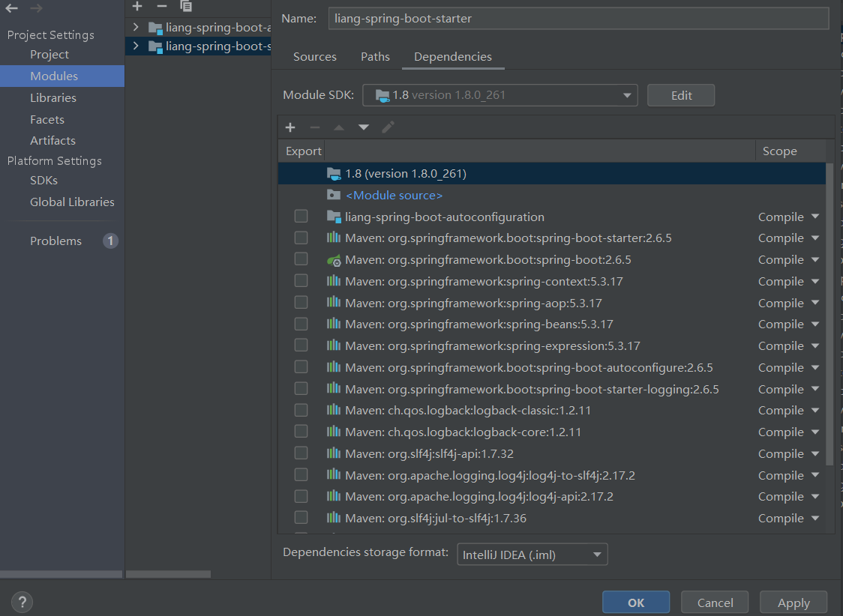
Task: Switch to the Sources tab
Action: (314, 56)
